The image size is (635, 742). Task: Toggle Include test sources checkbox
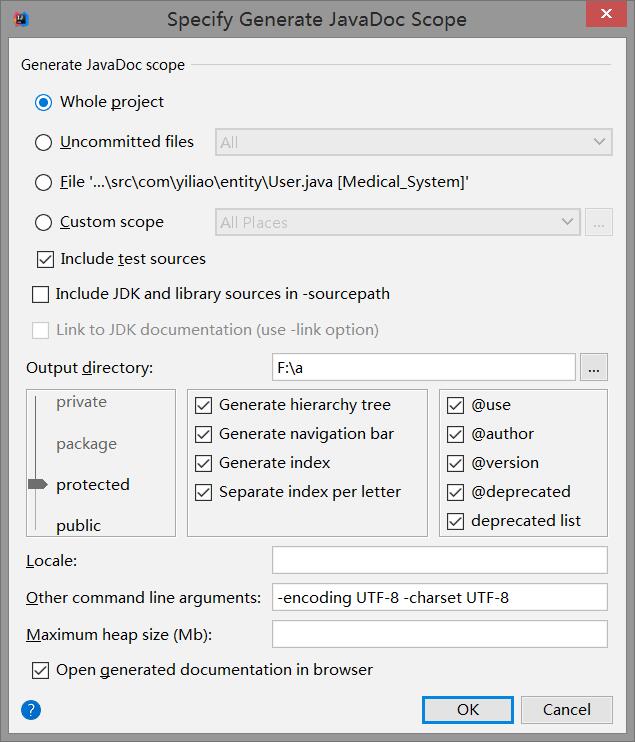point(45,259)
